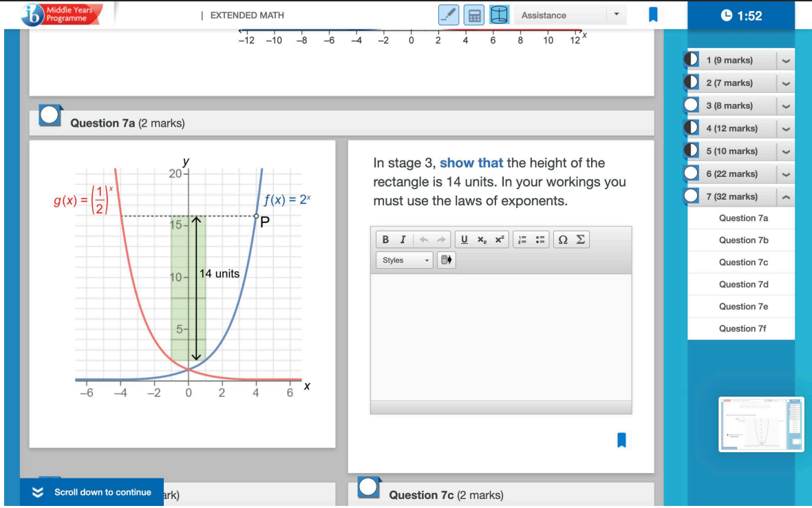Image resolution: width=812 pixels, height=508 pixels.
Task: Go to Question 7a in sidebar
Action: click(x=743, y=218)
